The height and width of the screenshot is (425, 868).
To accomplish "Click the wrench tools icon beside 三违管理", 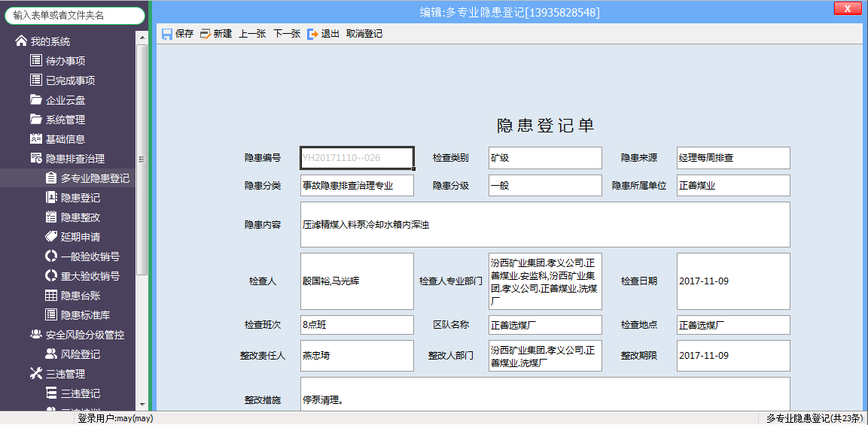I will pyautogui.click(x=36, y=374).
